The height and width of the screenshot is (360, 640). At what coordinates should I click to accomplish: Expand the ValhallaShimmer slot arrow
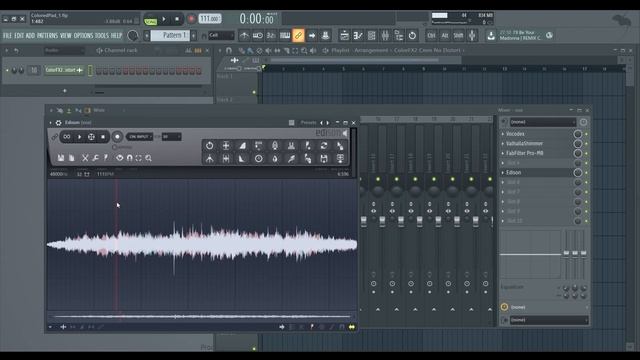click(x=503, y=144)
